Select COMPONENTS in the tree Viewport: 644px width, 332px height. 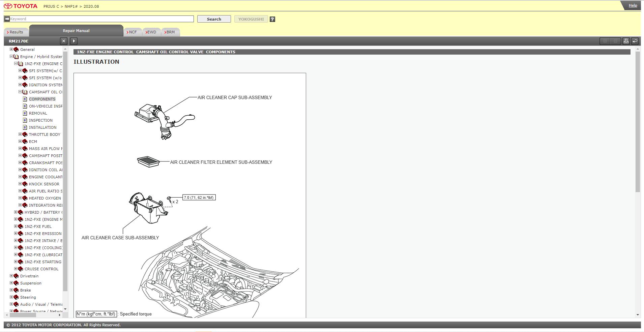click(42, 99)
